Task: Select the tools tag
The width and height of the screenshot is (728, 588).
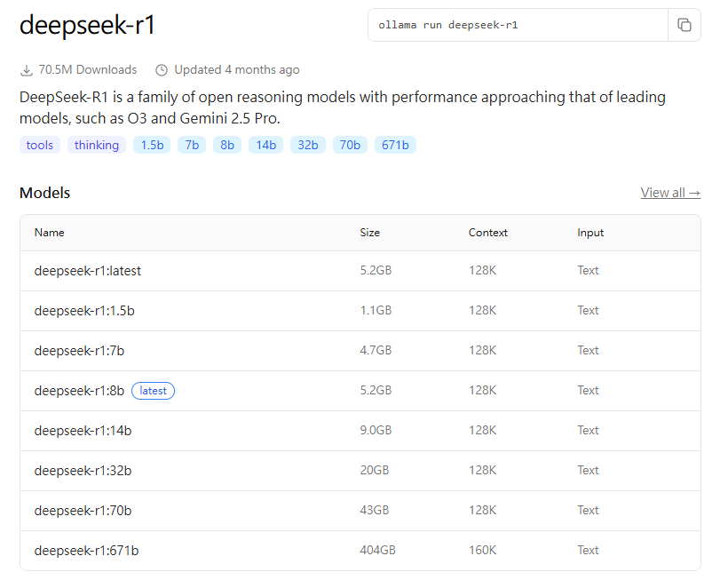Action: (x=40, y=145)
